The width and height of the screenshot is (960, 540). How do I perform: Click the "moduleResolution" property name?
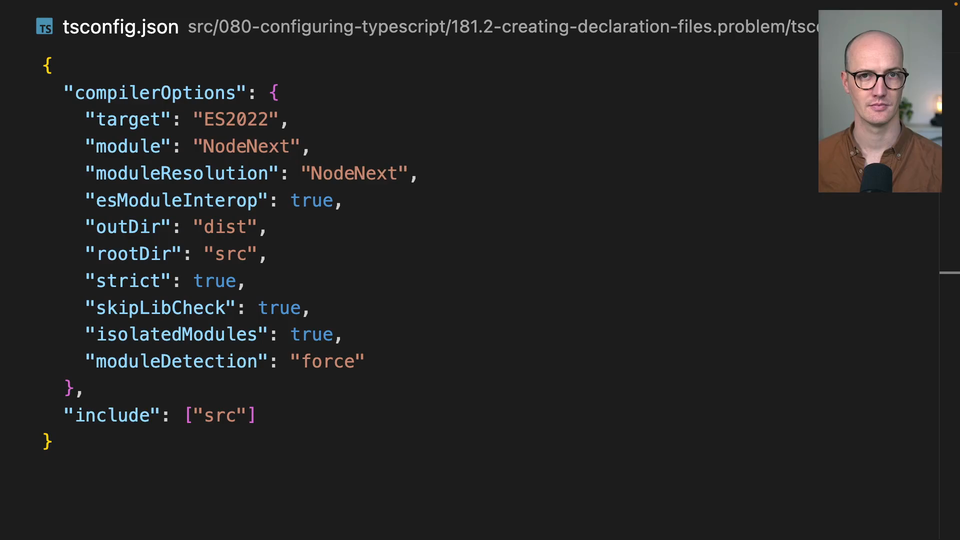pos(182,174)
